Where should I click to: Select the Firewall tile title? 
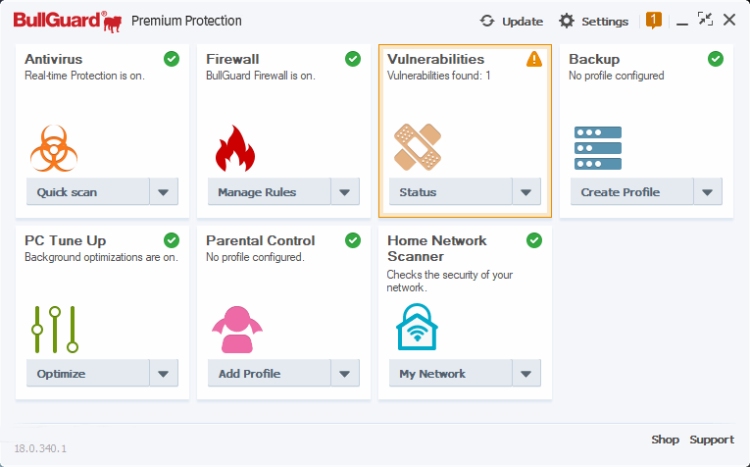click(232, 59)
